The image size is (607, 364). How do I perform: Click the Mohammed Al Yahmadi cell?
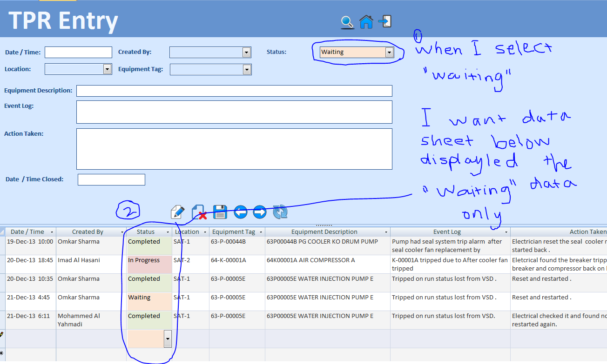click(91, 320)
